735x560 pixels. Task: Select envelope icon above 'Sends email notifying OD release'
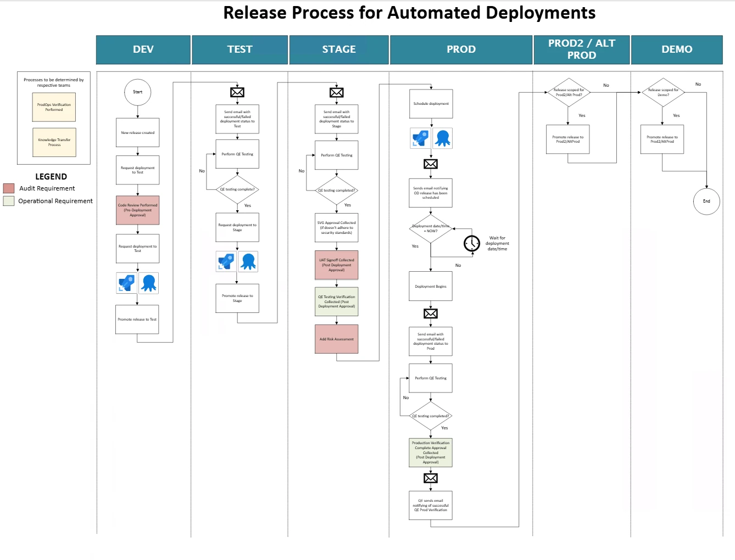tap(431, 164)
